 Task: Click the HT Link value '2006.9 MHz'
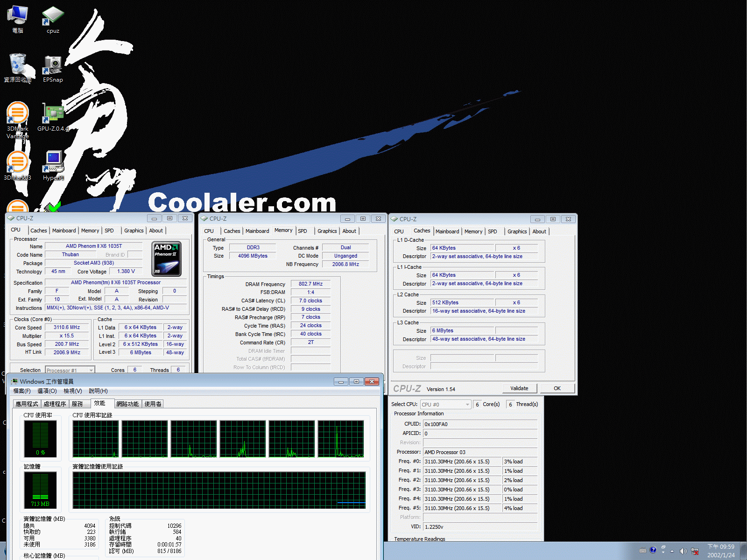(x=67, y=353)
